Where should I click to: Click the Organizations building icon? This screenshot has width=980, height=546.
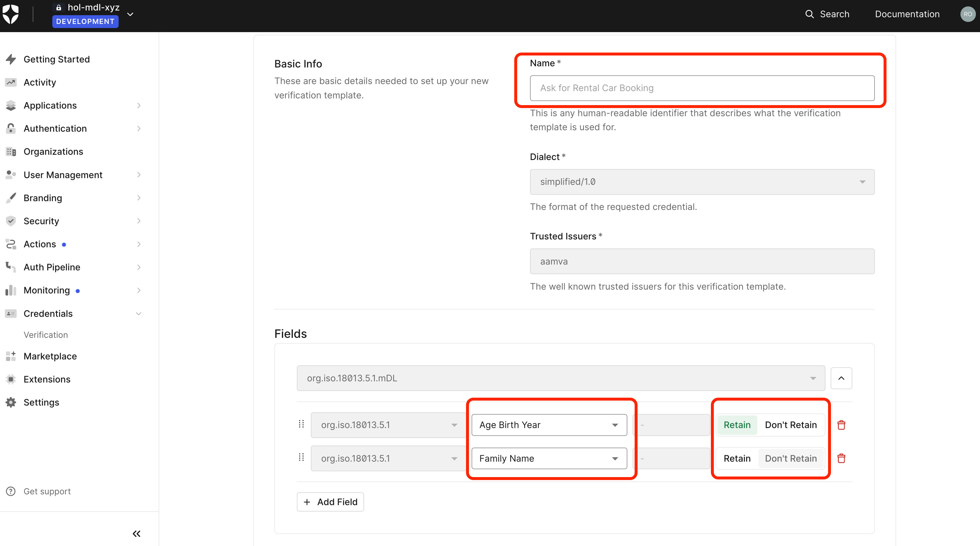tap(11, 152)
